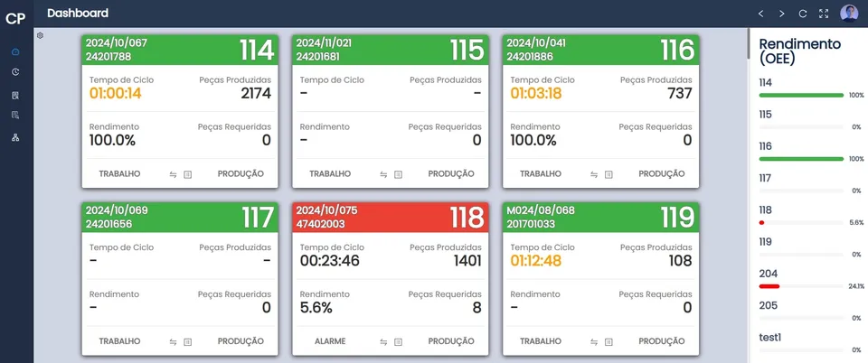Viewport: 868px width, 363px height.
Task: Click cycle time 01:12:48
Action: click(536, 261)
